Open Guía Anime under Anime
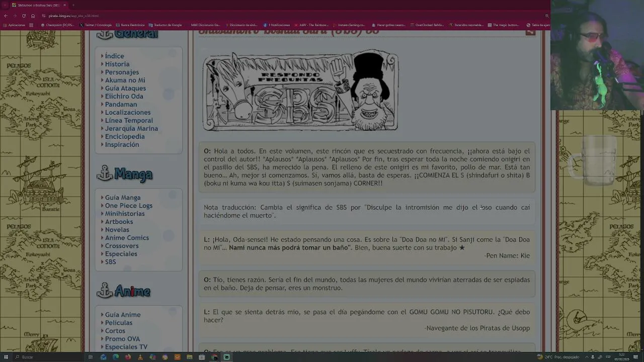This screenshot has height=362, width=644. point(123,315)
